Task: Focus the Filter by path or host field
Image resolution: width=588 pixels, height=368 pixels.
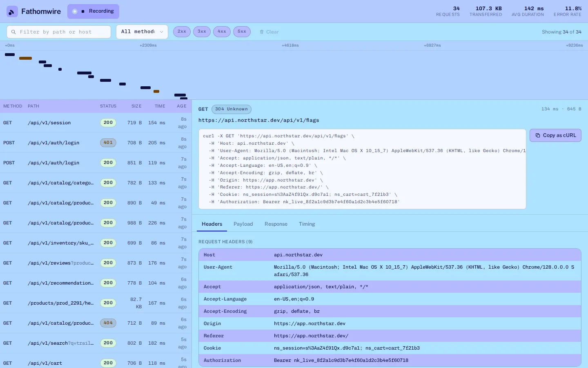Action: click(x=59, y=32)
